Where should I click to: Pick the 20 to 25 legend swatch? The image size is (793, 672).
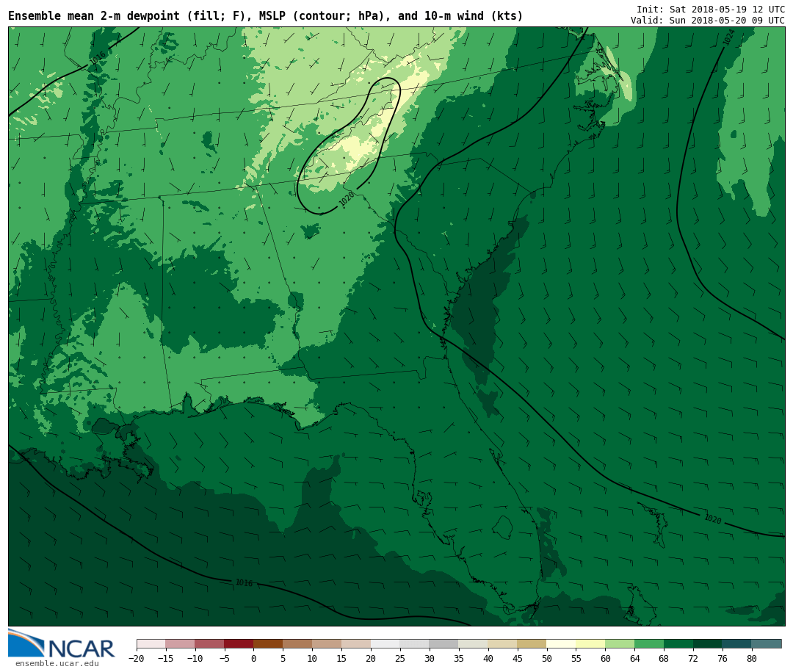(386, 644)
